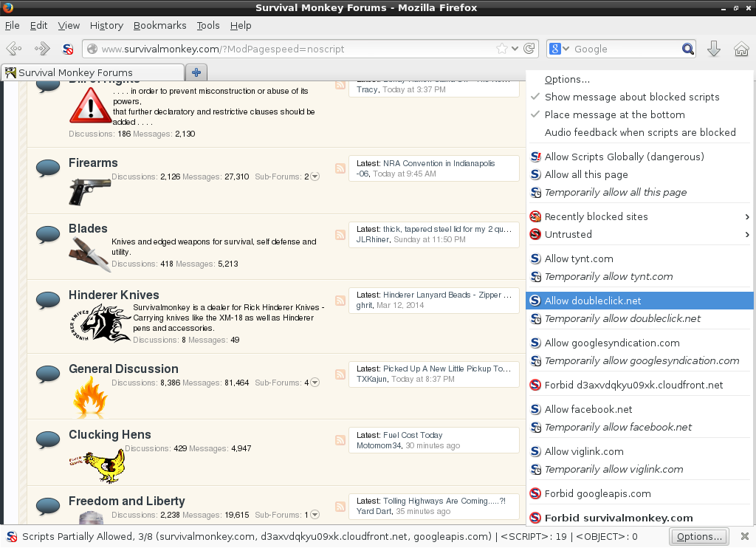Select Temporarily allow googlesyndication.com
Image resolution: width=756 pixels, height=548 pixels.
coord(640,361)
